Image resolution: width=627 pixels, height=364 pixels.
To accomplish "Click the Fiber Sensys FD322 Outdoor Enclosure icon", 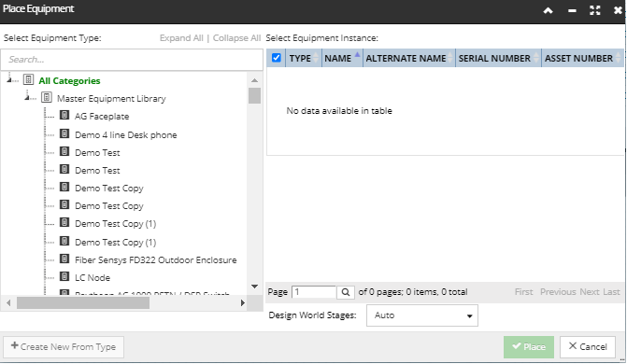I will tap(64, 259).
